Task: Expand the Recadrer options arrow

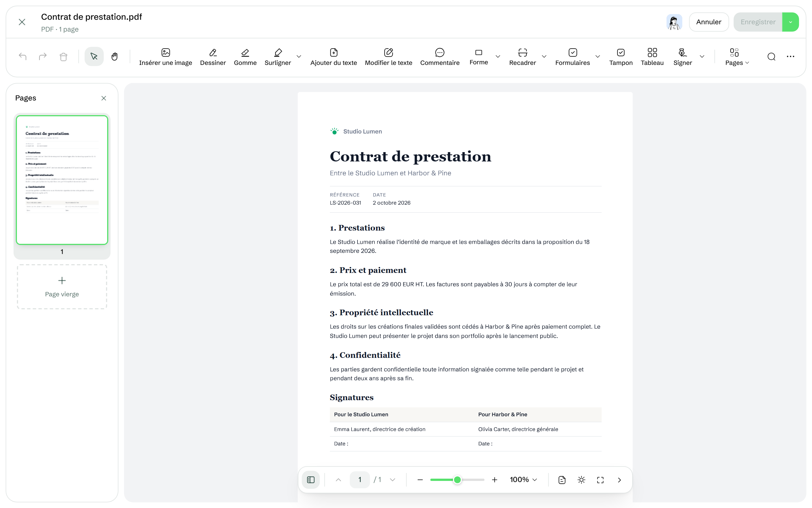Action: coord(544,56)
